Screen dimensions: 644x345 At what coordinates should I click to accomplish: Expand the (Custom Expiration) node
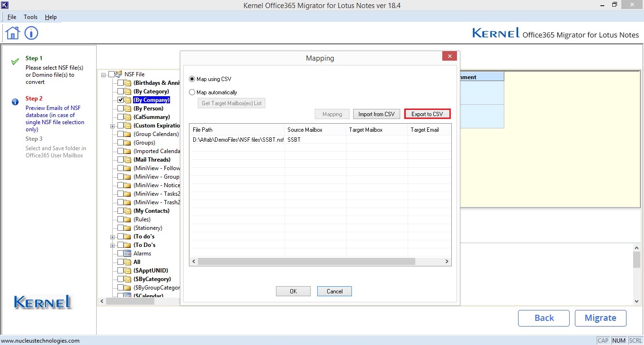pos(113,126)
